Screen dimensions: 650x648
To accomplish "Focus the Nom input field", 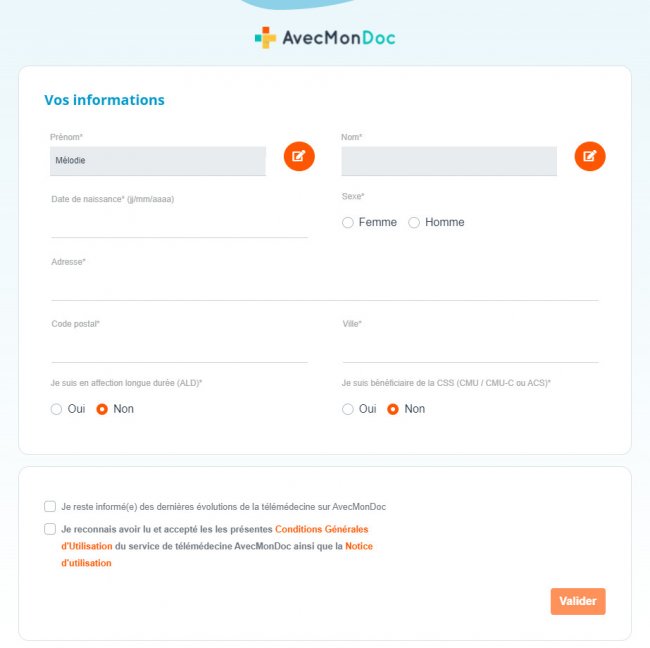I will tap(448, 161).
